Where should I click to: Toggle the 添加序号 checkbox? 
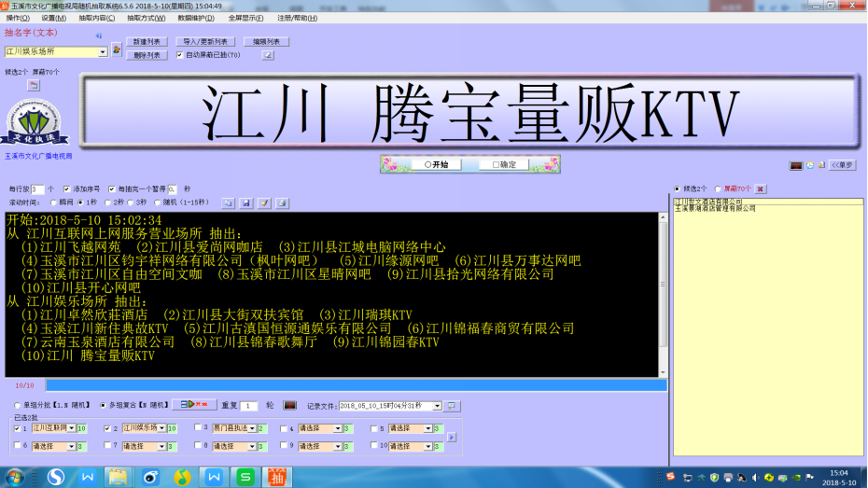point(66,188)
